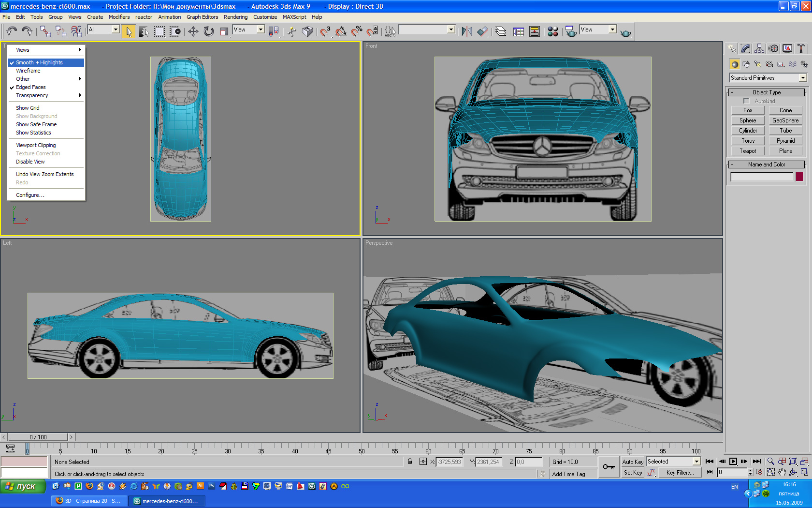Toggle the Auto Key animation mode
812x508 pixels.
point(632,462)
